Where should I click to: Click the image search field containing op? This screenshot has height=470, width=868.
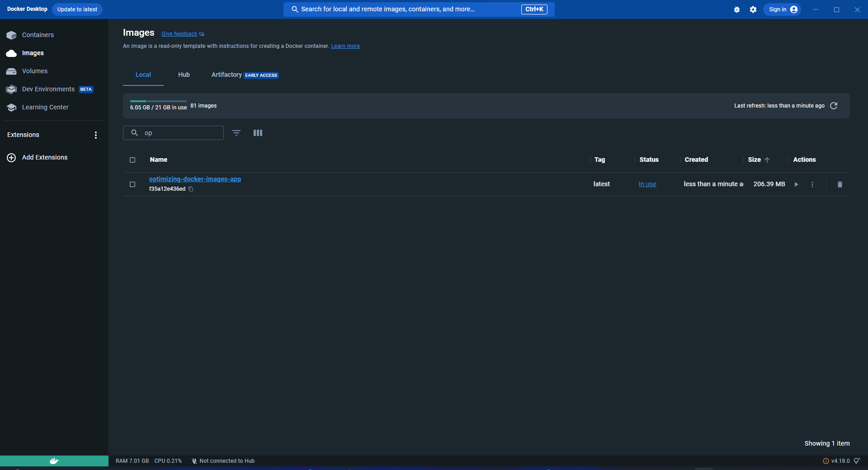click(181, 133)
